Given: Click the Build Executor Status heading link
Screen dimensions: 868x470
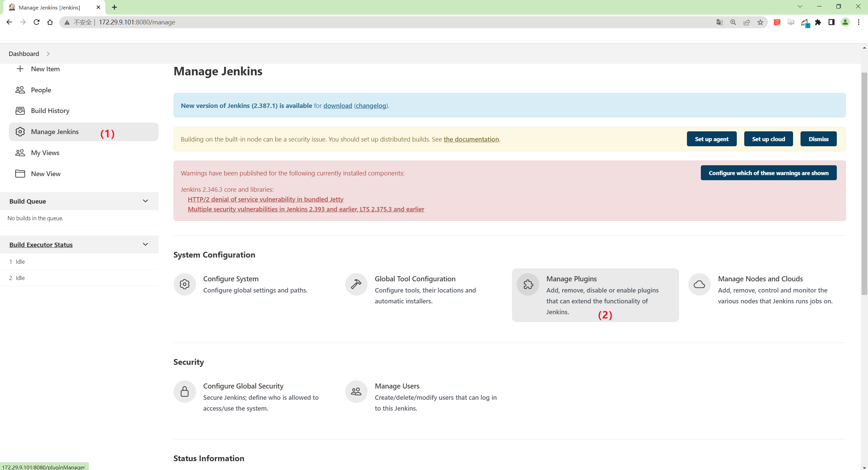Looking at the screenshot, I should coord(41,245).
